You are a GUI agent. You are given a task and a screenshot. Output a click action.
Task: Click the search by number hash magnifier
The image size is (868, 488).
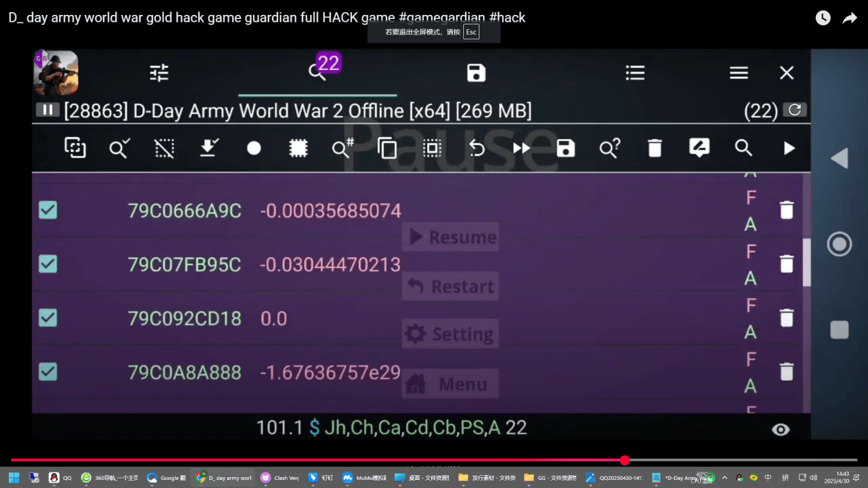343,148
